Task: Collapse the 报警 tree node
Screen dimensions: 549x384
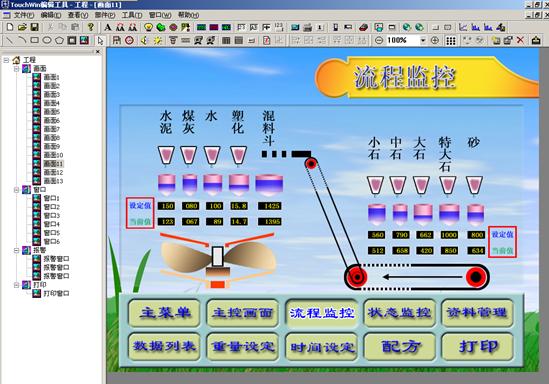Action: point(16,250)
